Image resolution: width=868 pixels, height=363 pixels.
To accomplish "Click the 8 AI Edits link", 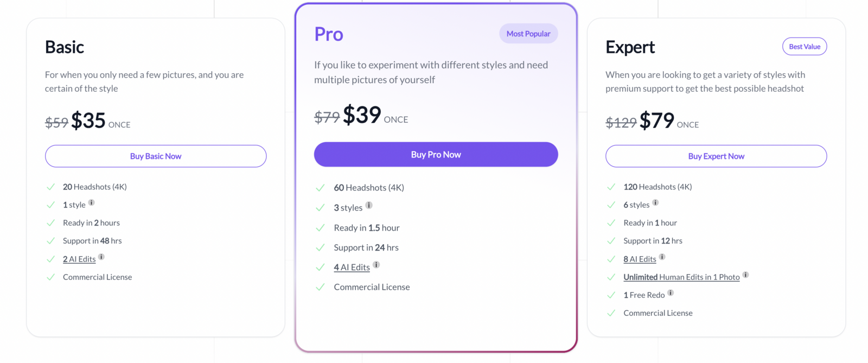I will tap(640, 259).
